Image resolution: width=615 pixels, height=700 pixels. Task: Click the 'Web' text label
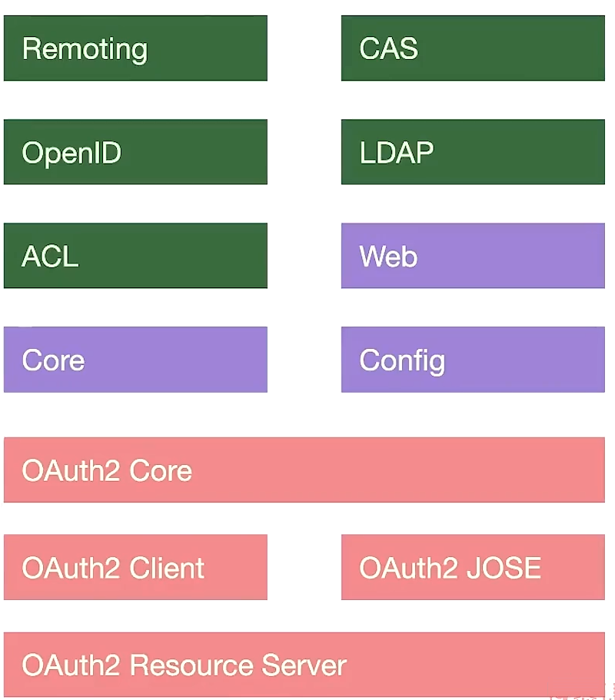click(x=388, y=256)
